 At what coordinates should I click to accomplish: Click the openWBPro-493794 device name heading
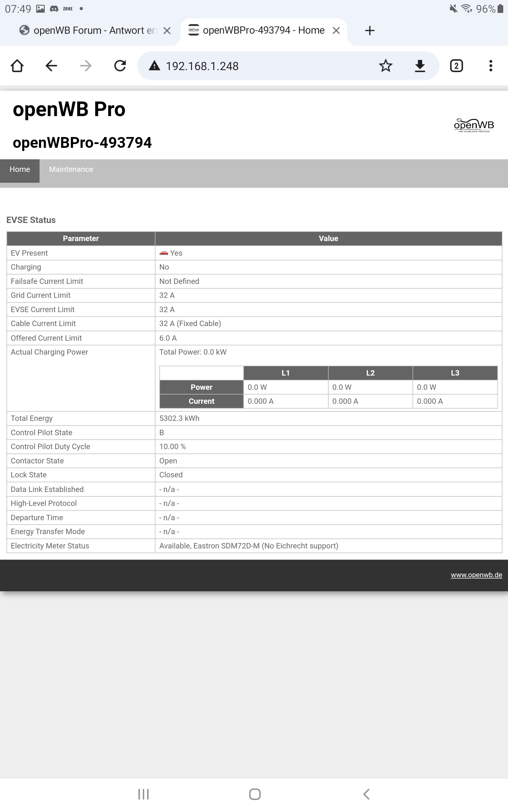(82, 143)
